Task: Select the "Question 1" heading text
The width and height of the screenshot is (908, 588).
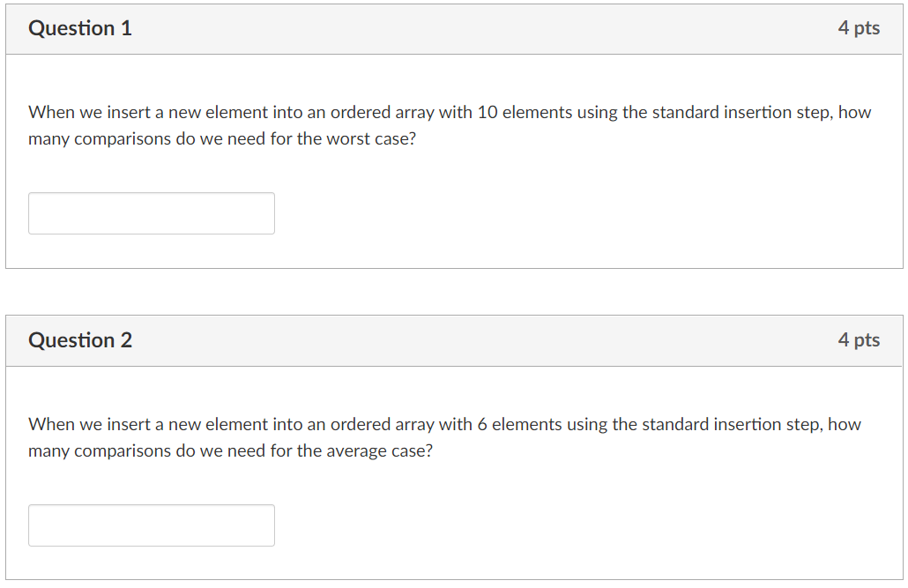Action: (x=80, y=28)
